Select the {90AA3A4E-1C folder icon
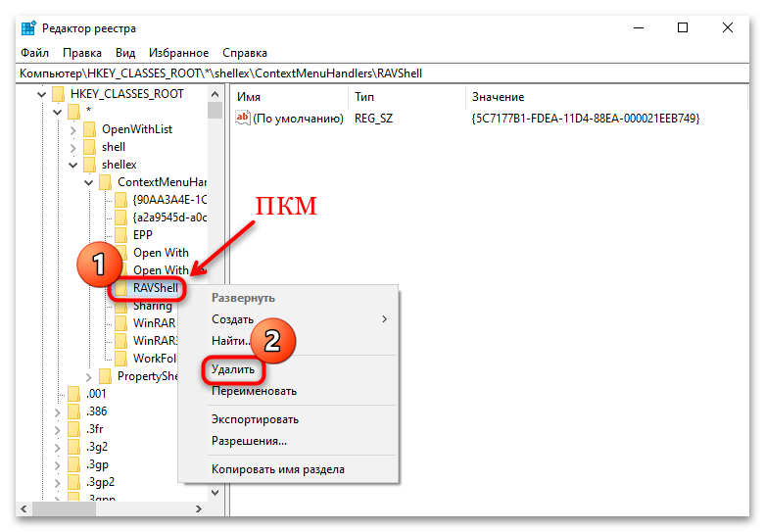The height and width of the screenshot is (532, 765). pyautogui.click(x=120, y=200)
